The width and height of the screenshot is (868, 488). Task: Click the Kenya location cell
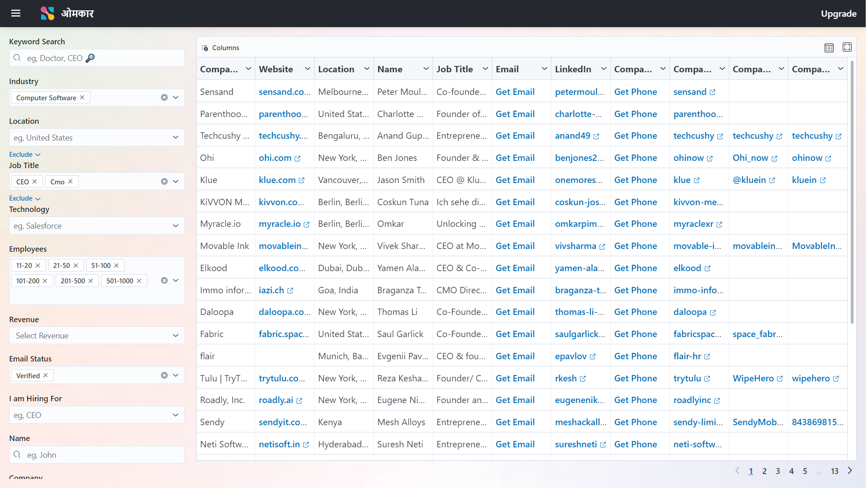pyautogui.click(x=344, y=422)
